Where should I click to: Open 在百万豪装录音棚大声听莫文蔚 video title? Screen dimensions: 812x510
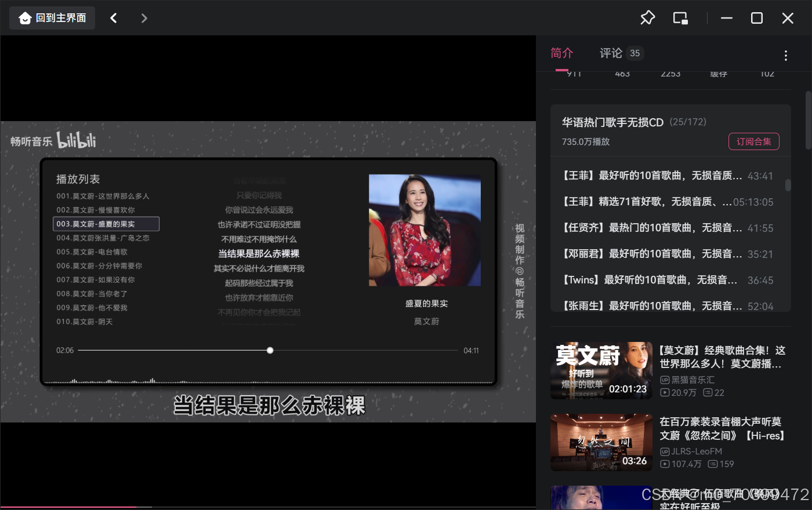pyautogui.click(x=723, y=428)
